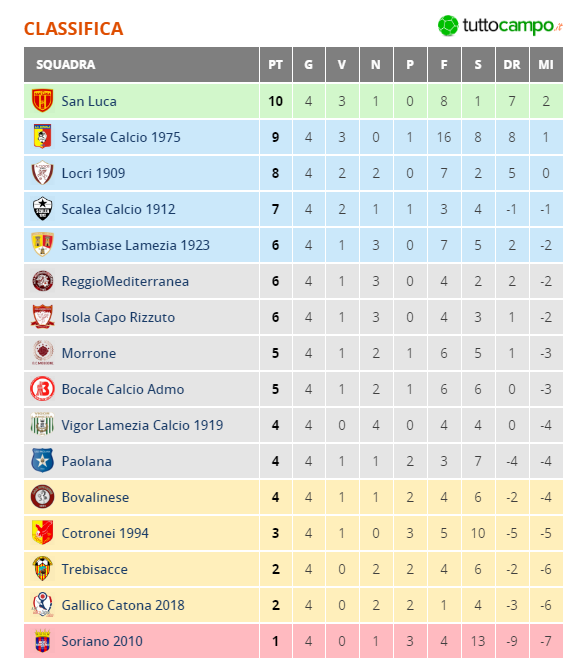Viewport: 583px width, 662px height.
Task: Click the SQUADRA column header
Action: click(x=141, y=65)
